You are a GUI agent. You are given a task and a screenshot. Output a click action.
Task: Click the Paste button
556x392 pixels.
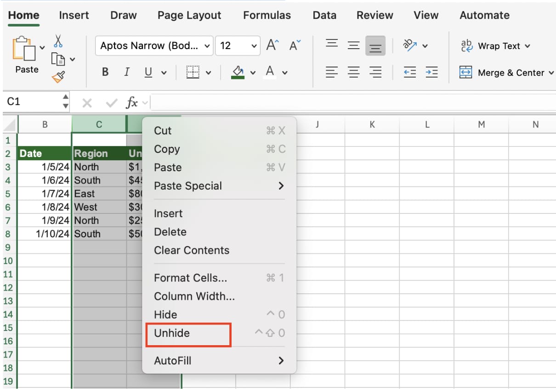pyautogui.click(x=27, y=55)
